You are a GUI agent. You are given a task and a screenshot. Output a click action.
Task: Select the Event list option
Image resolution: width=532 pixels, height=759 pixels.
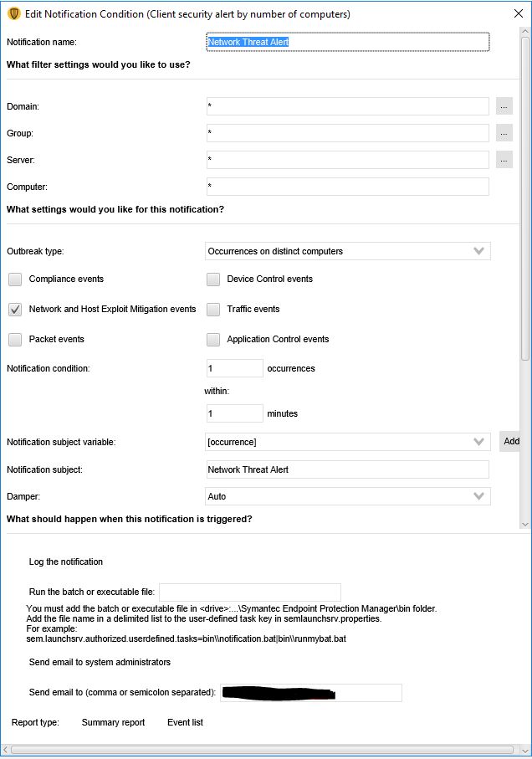pos(184,721)
